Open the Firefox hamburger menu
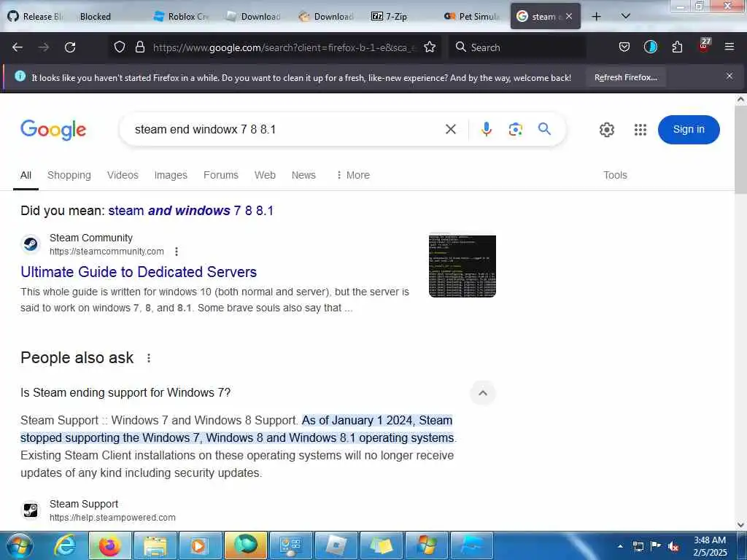 point(729,47)
